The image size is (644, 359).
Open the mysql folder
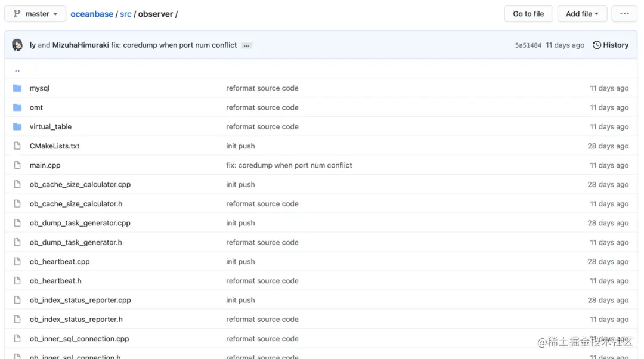click(39, 88)
